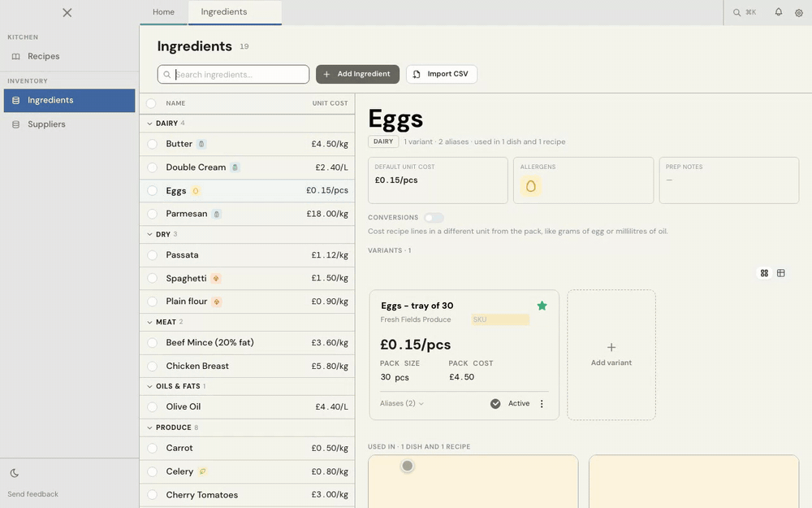Select the Parmesan row checkbox
Screen dimensions: 812x508
pyautogui.click(x=153, y=214)
